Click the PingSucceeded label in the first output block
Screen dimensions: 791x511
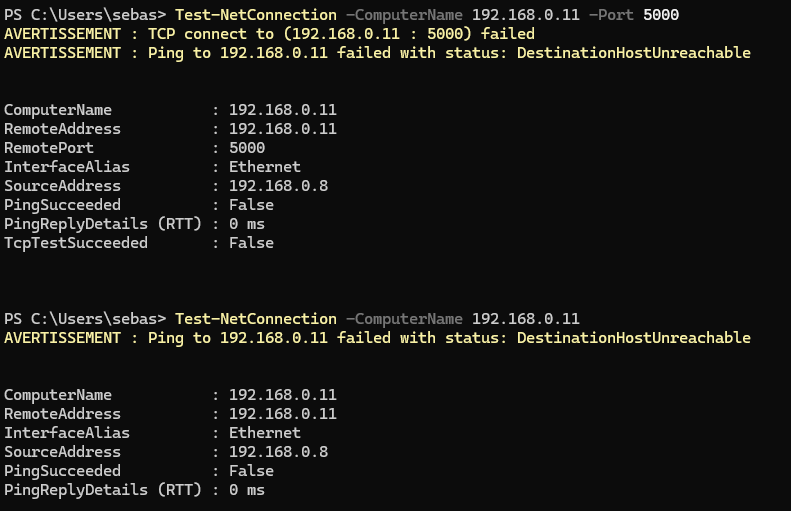62,205
